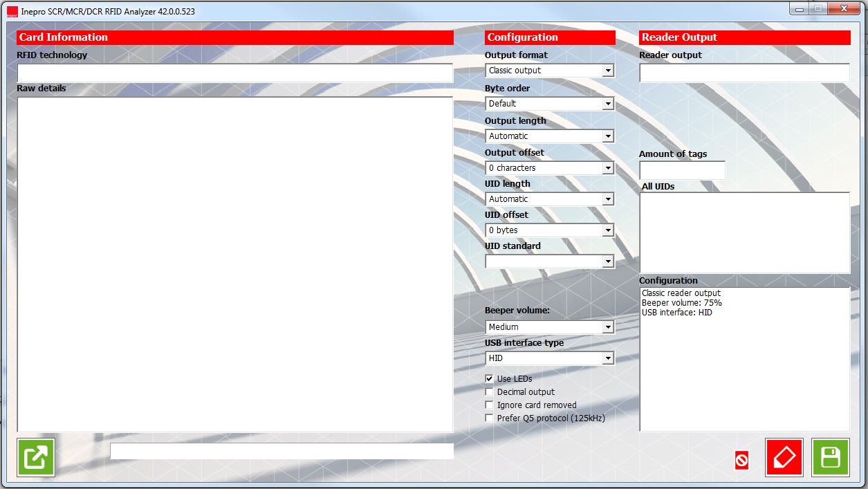Open the UID offset dropdown

click(608, 229)
